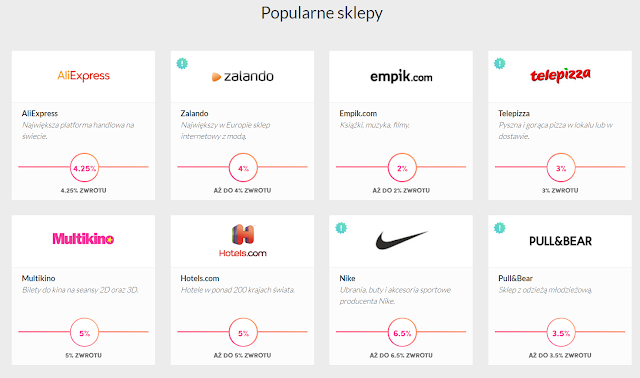
Task: Open the Empik.com store name link
Action: pyautogui.click(x=358, y=113)
